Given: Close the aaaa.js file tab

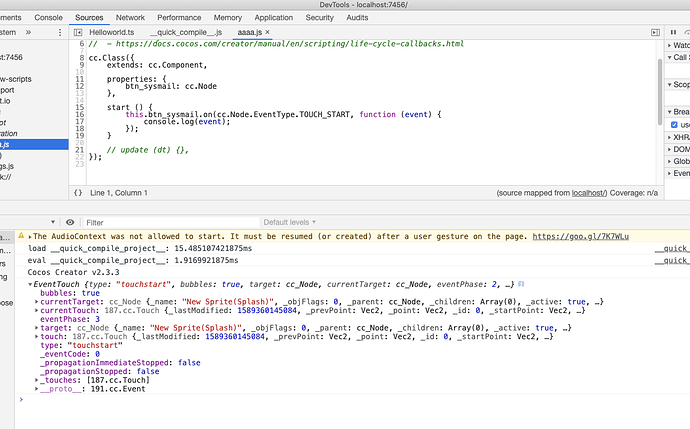Looking at the screenshot, I should [268, 32].
